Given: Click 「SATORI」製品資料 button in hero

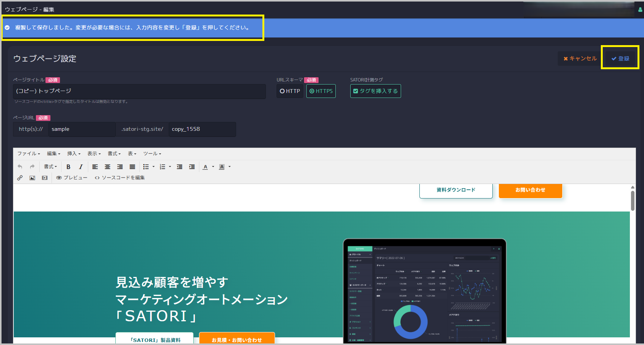Looking at the screenshot, I should 155,338.
